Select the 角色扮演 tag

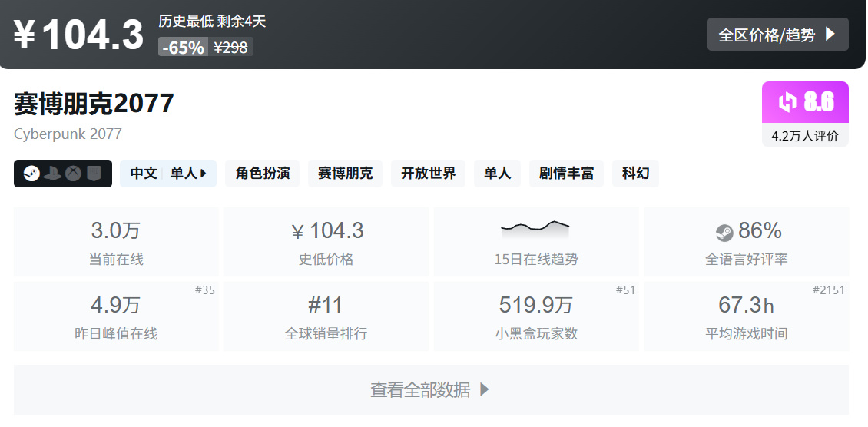click(263, 174)
